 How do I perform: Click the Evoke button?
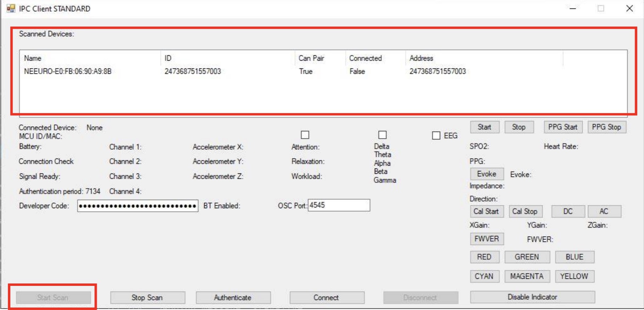click(487, 174)
